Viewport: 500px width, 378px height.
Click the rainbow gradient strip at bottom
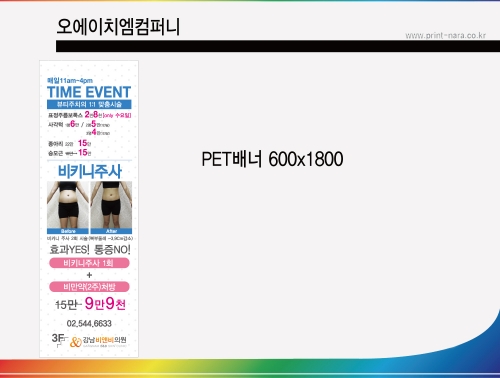click(x=250, y=368)
